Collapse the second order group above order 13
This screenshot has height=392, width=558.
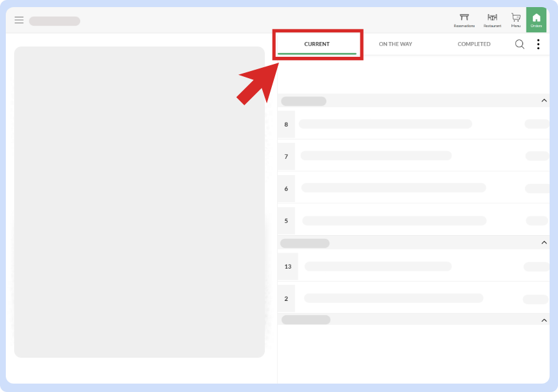(544, 243)
